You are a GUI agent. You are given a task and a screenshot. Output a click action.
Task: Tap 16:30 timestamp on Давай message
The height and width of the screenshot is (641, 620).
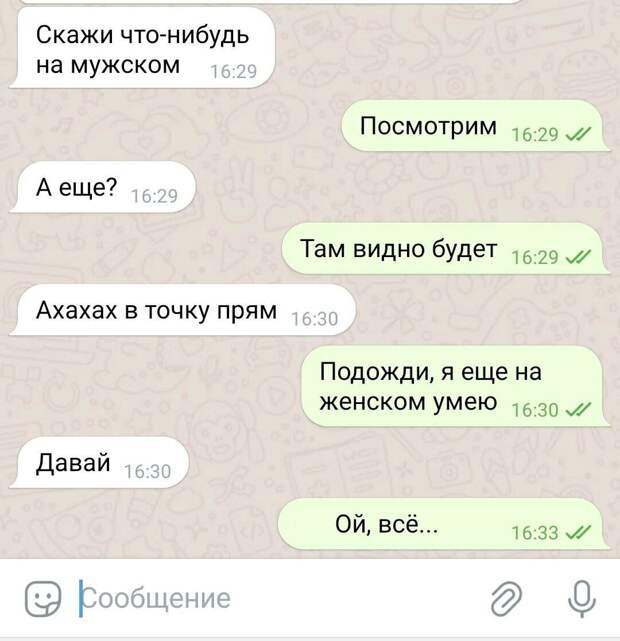click(148, 471)
